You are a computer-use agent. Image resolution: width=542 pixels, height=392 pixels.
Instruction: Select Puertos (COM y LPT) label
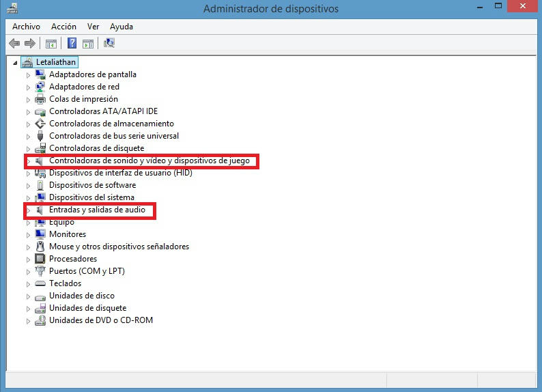click(x=87, y=271)
